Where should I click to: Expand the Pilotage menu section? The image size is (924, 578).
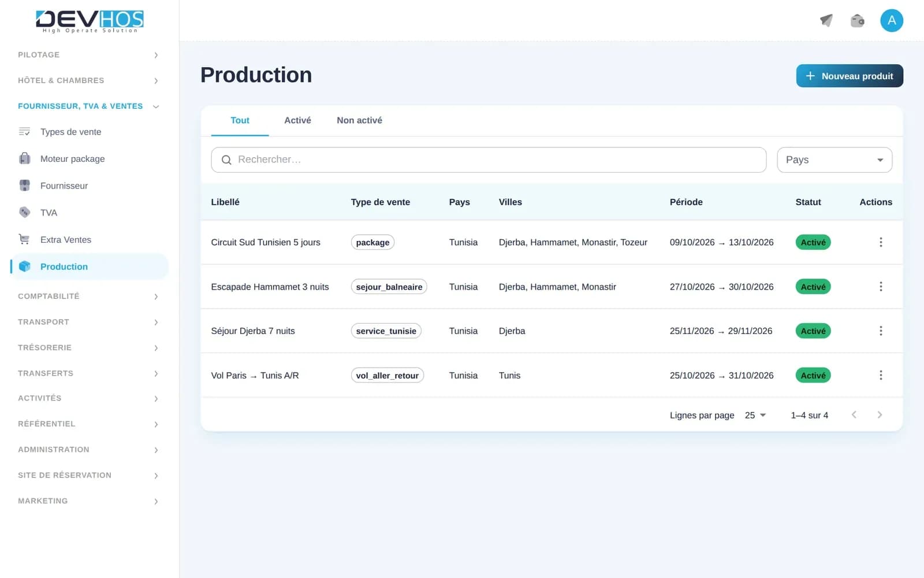[88, 55]
